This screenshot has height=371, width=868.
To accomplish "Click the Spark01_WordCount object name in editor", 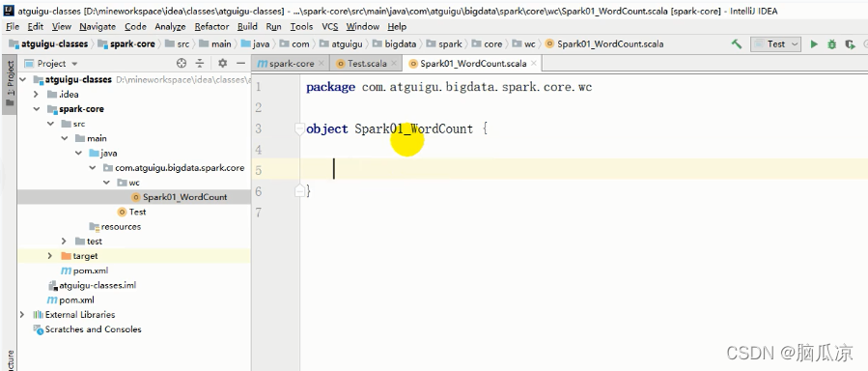I will click(x=413, y=129).
